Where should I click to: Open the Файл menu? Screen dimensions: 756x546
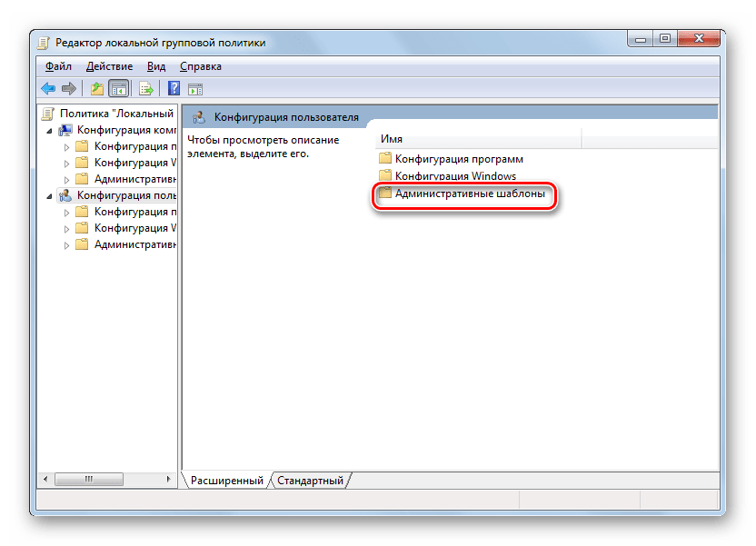click(58, 66)
